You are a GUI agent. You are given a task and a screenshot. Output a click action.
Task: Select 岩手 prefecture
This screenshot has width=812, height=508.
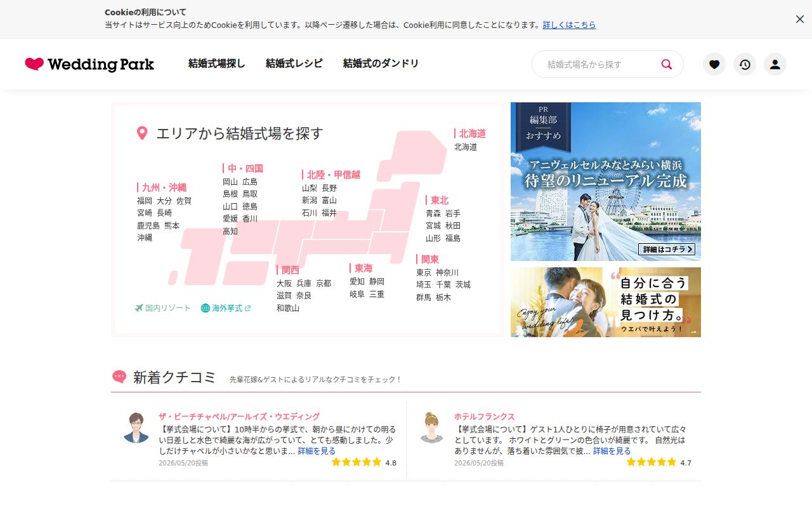(x=453, y=213)
